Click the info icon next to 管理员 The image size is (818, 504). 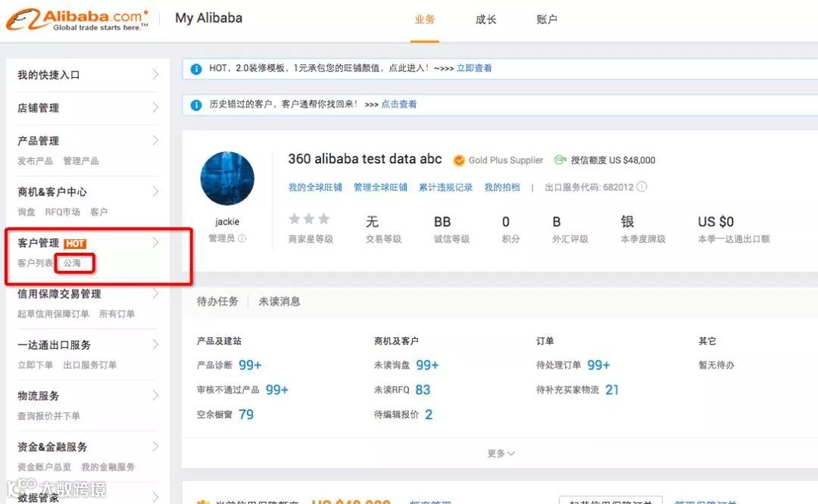point(242,238)
